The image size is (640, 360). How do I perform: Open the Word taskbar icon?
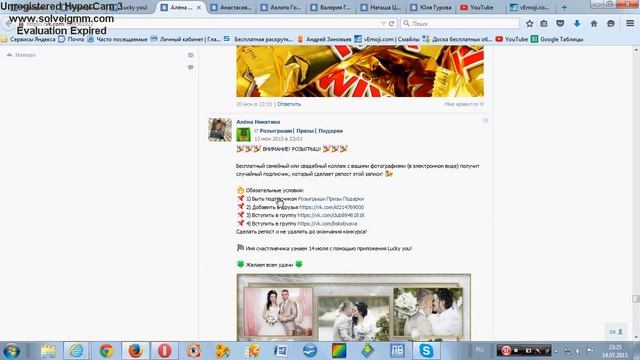click(x=281, y=351)
